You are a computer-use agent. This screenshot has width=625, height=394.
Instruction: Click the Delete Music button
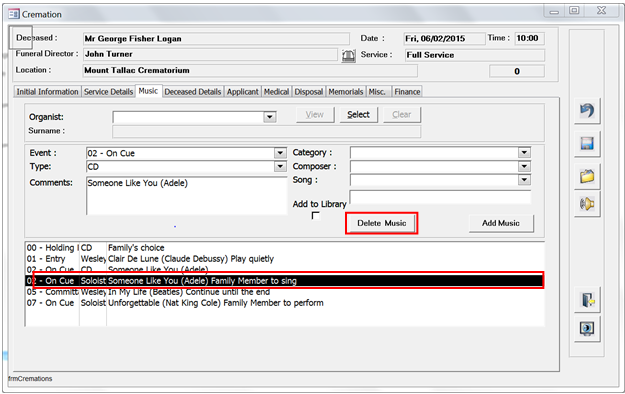(x=381, y=223)
